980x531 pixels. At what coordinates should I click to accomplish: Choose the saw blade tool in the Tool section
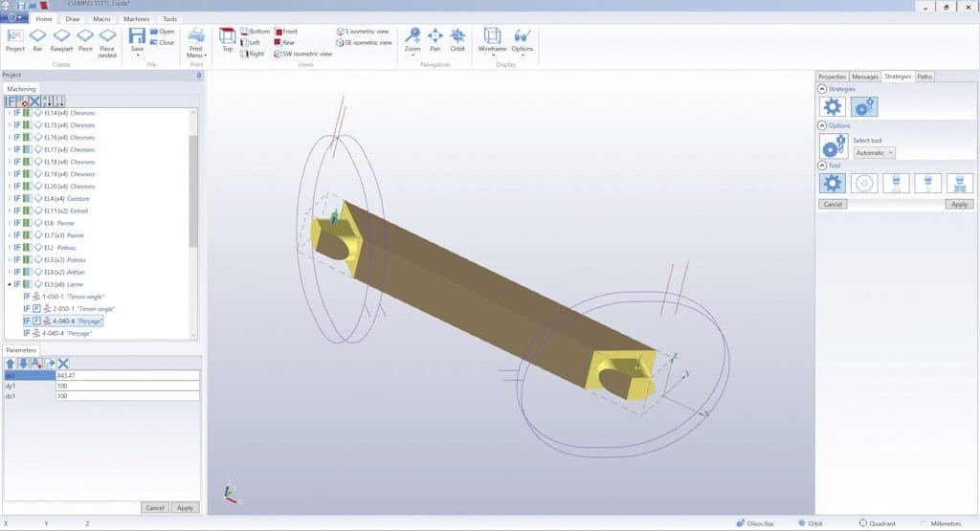pos(865,183)
